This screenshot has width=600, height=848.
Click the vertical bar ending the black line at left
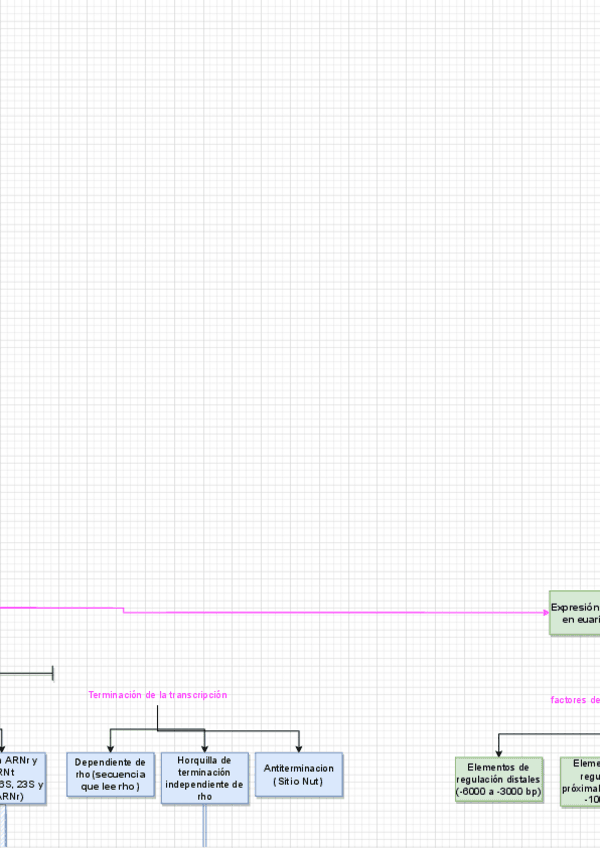(x=52, y=674)
